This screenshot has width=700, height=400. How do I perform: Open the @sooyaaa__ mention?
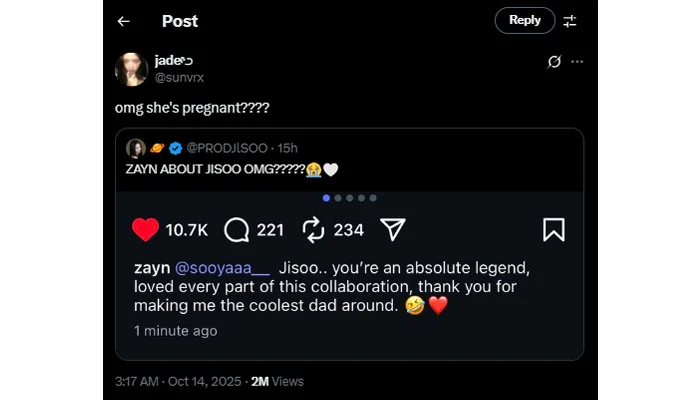[x=222, y=269]
